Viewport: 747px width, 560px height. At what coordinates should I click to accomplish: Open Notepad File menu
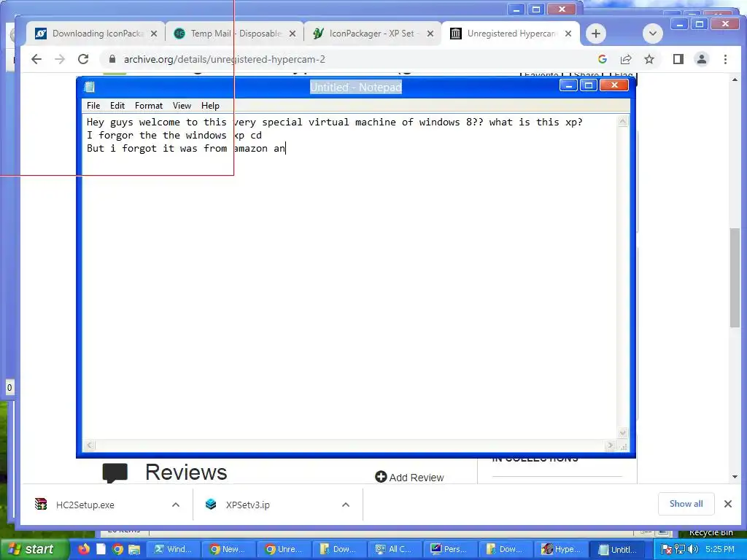pyautogui.click(x=93, y=106)
